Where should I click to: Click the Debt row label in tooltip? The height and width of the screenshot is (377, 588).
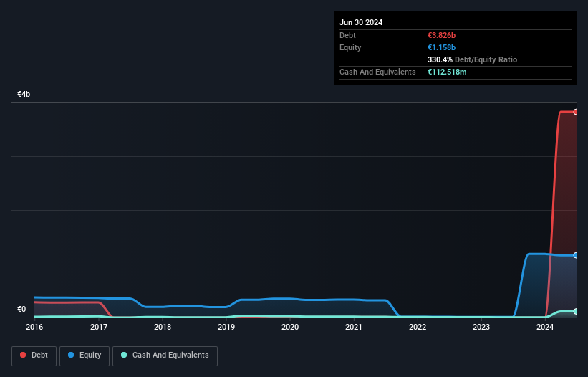pos(347,35)
